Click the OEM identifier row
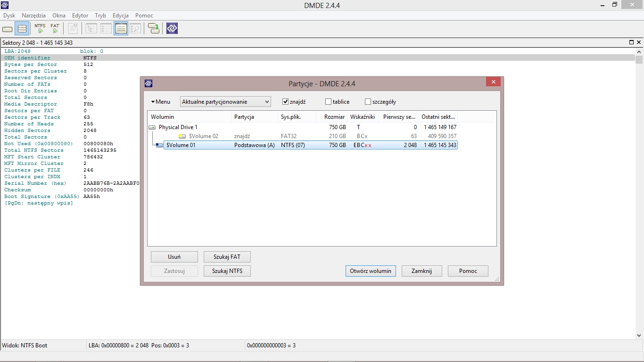This screenshot has width=644, height=362. [318, 58]
